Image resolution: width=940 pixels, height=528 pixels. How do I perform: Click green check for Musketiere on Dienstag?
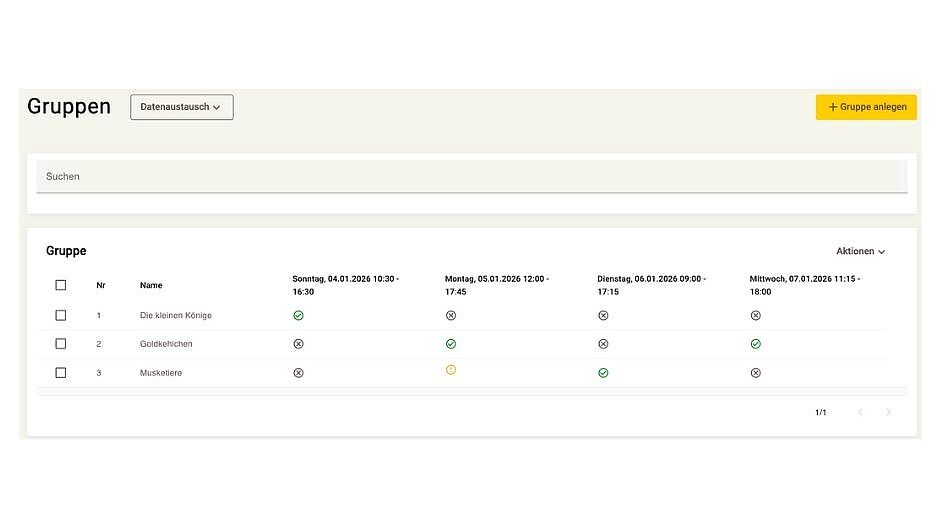603,372
